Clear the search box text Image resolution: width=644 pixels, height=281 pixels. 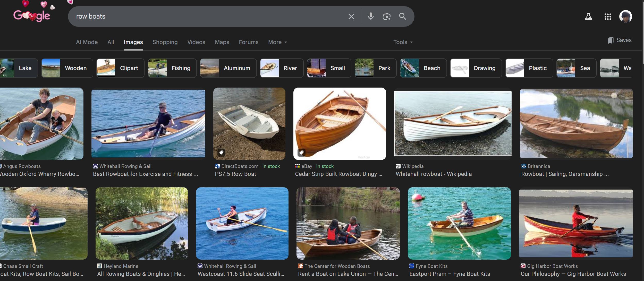click(351, 16)
